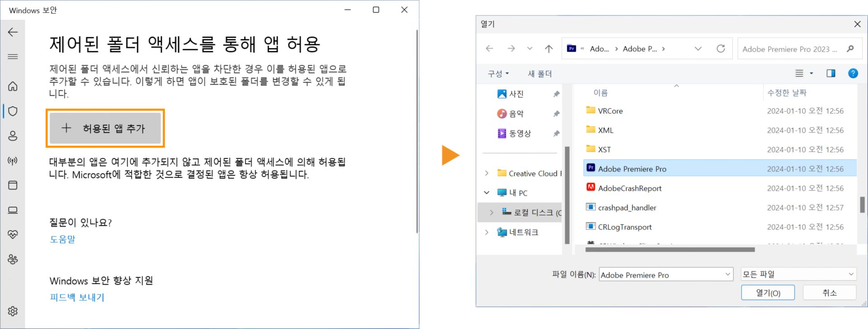Screen dimensions: 868x329
Task: Click the 허용된 앱 추가 button
Action: (x=105, y=128)
